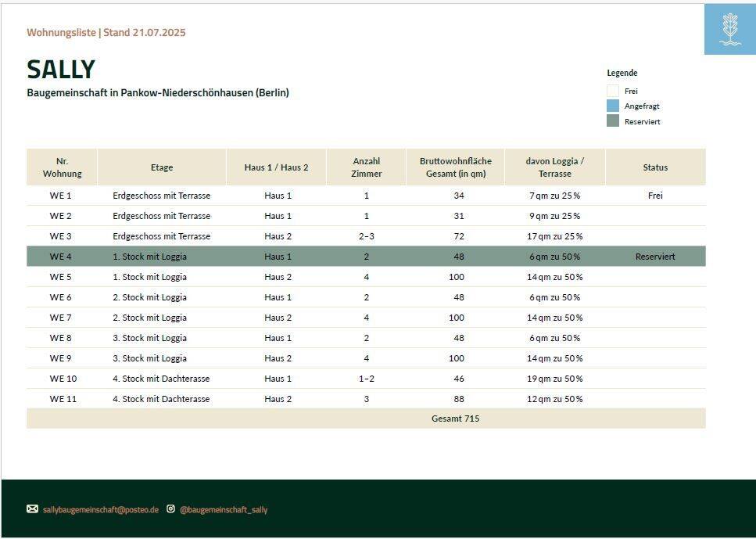Open the sallybaugemeinschaft@posteo.de email link
The width and height of the screenshot is (756, 539).
click(101, 509)
